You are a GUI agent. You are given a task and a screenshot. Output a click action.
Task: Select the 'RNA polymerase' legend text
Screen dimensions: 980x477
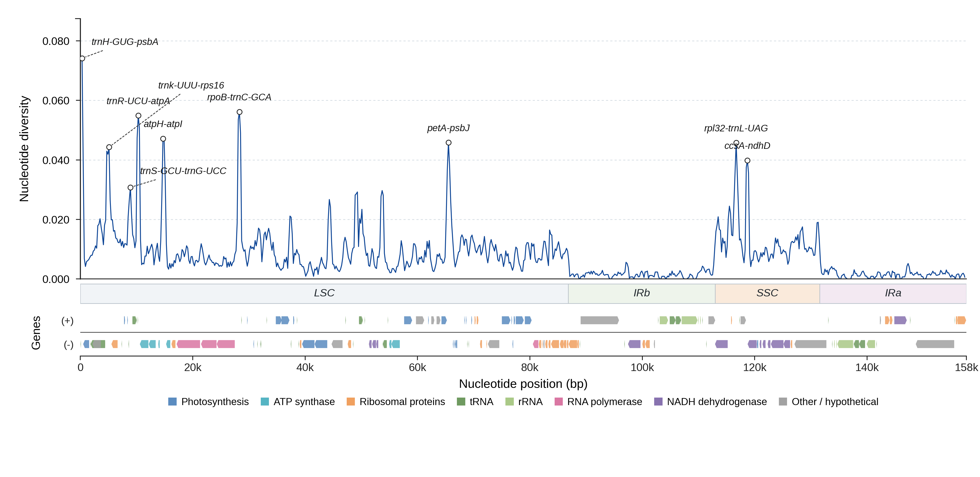click(x=605, y=402)
